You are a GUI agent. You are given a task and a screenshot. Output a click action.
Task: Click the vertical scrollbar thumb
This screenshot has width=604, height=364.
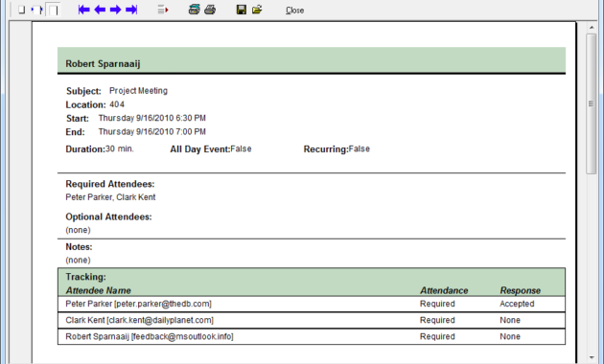(x=592, y=103)
